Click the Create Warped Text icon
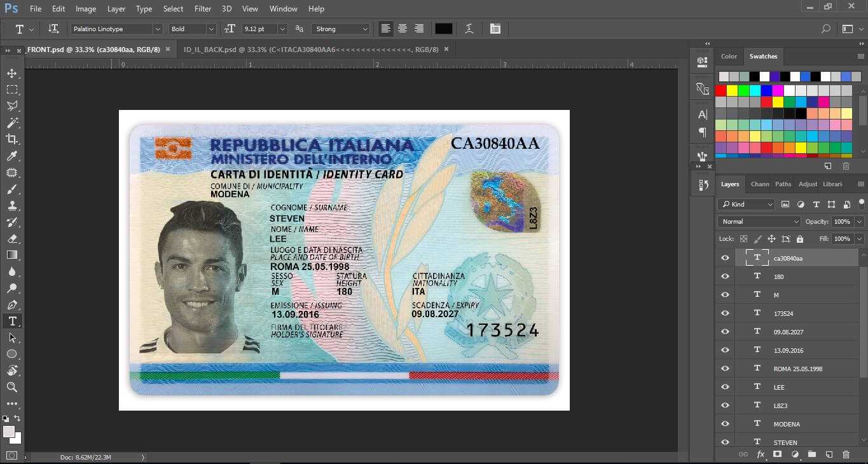This screenshot has height=464, width=868. pos(469,29)
